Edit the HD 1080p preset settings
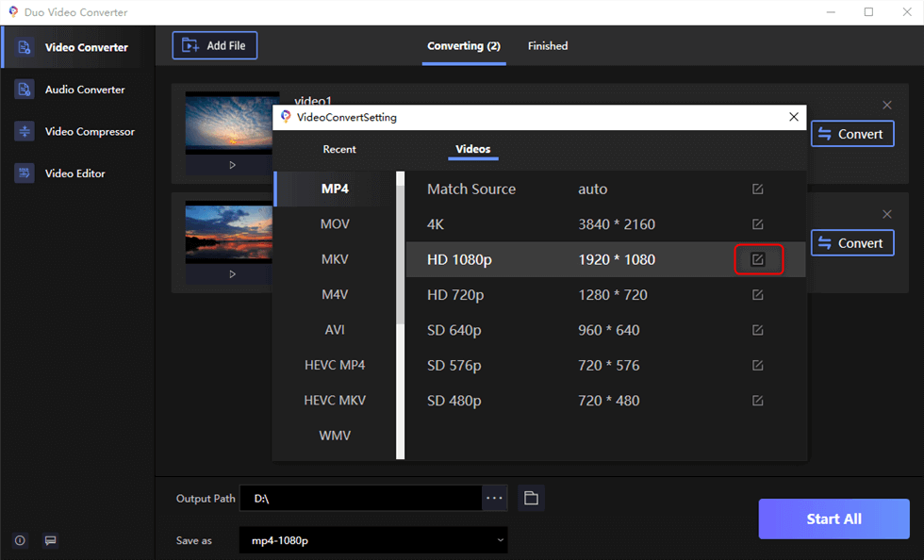This screenshot has height=560, width=924. tap(758, 259)
